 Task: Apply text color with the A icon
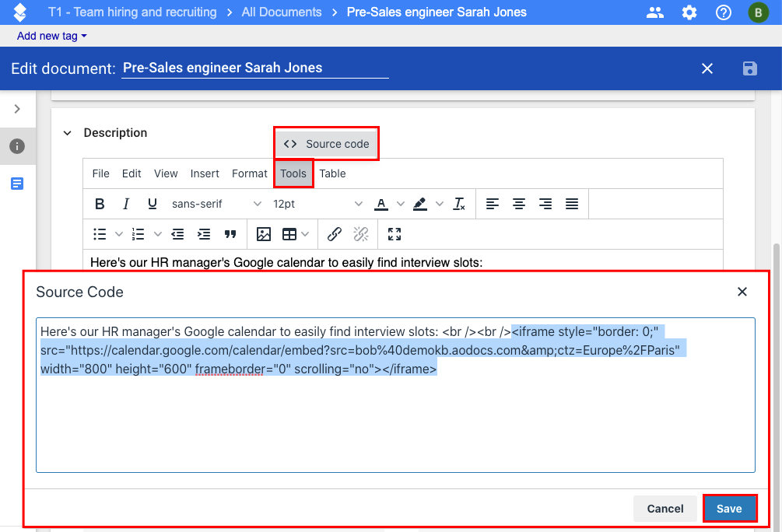pyautogui.click(x=381, y=204)
